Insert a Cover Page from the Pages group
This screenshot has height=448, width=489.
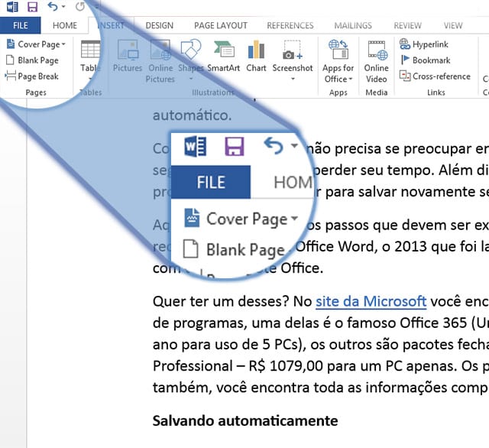tap(36, 44)
